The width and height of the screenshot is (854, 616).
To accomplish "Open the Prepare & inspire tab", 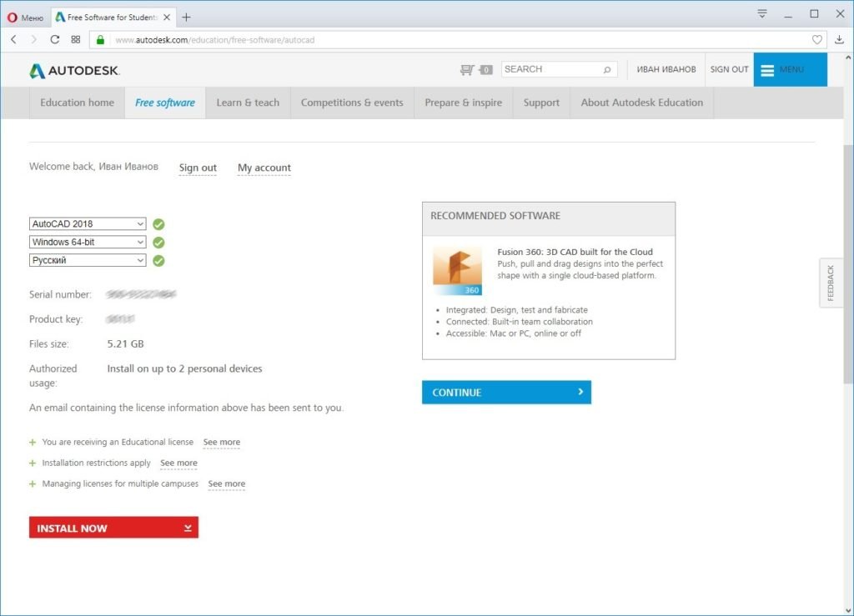I will coord(464,103).
